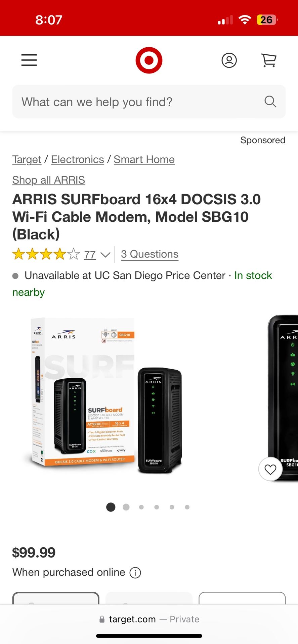Jump to the last image carousel dot

pos(187,507)
